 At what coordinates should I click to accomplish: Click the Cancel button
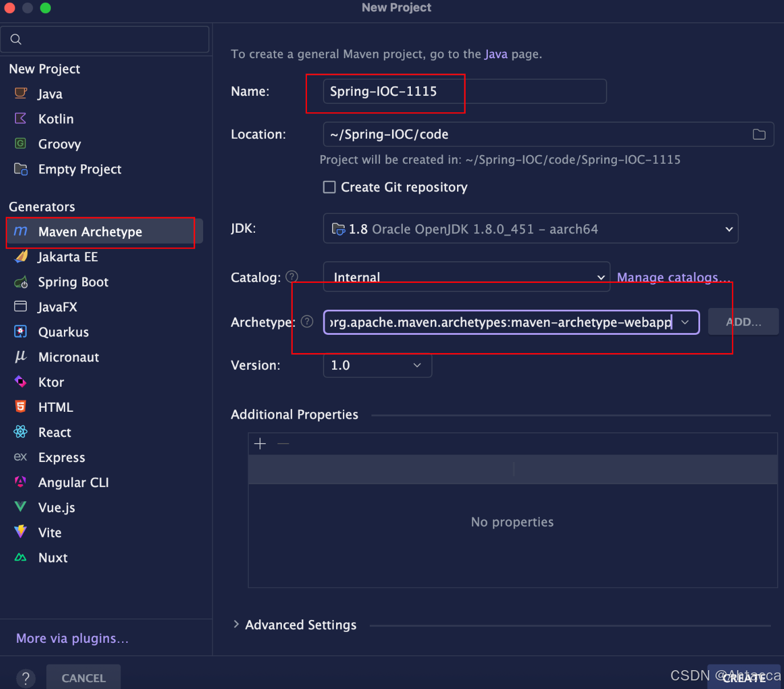point(84,677)
